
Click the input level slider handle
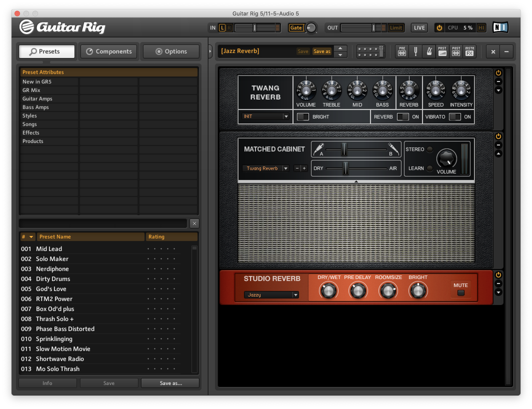pyautogui.click(x=254, y=28)
